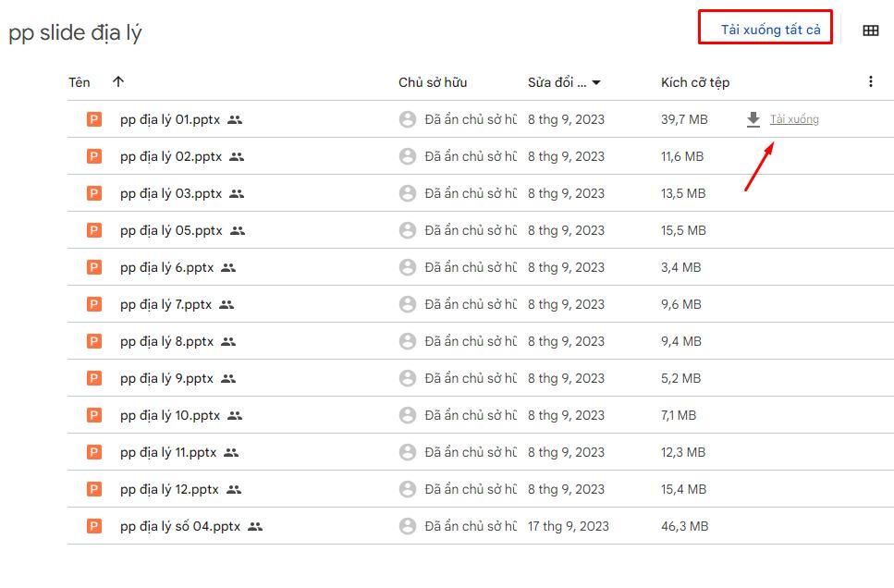The image size is (894, 588).
Task: Click the owner avatar icon for pp địa lý 05.pptx
Action: [x=407, y=230]
